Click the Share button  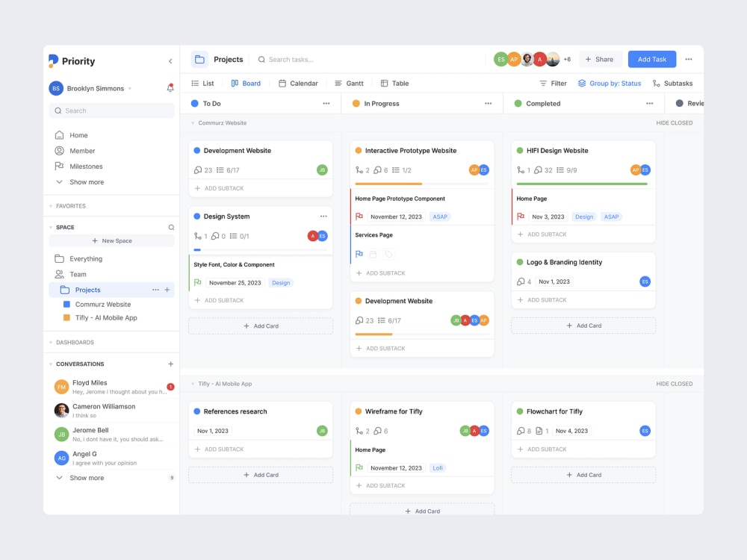(600, 60)
